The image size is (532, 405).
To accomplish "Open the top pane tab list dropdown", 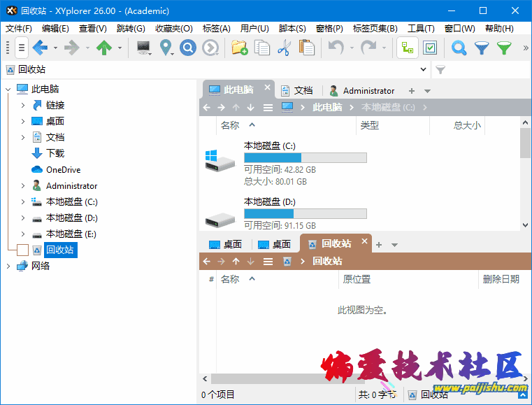I will click(428, 91).
